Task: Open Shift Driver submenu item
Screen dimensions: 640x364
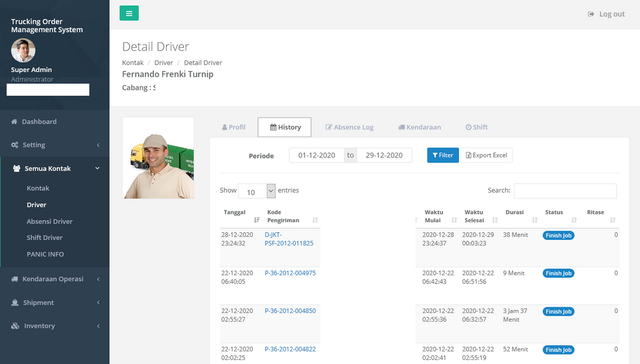Action: click(45, 237)
